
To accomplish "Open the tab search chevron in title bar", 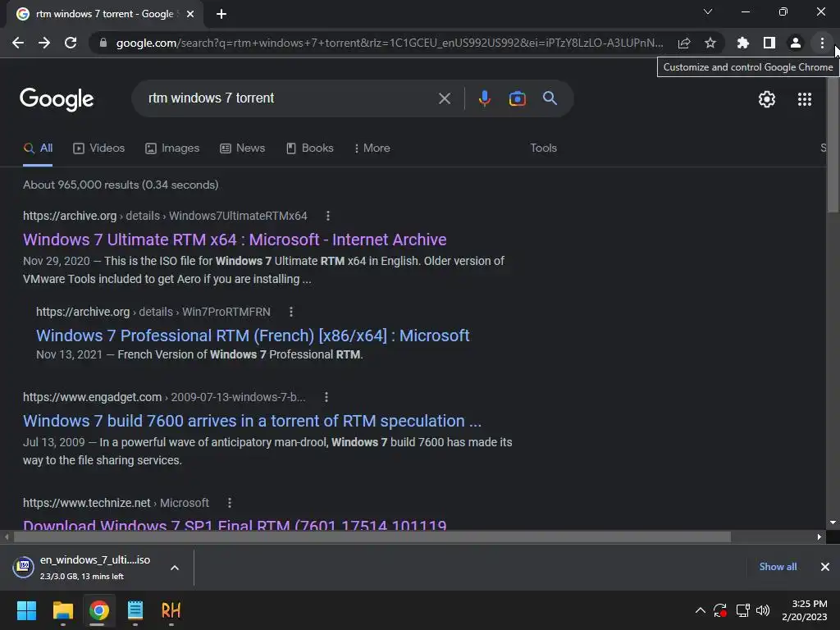I will click(708, 11).
